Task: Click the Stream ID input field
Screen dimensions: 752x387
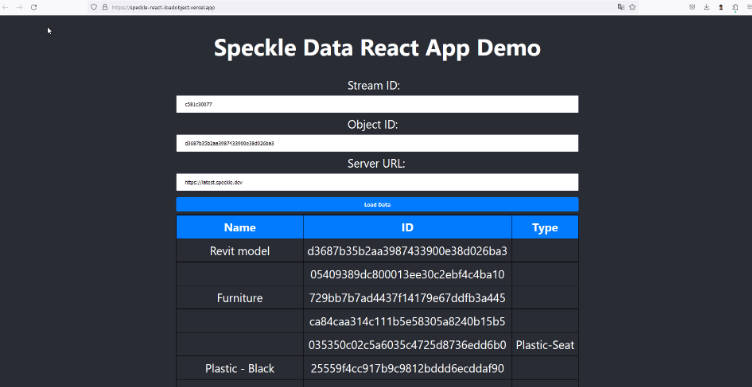Action: pos(377,104)
